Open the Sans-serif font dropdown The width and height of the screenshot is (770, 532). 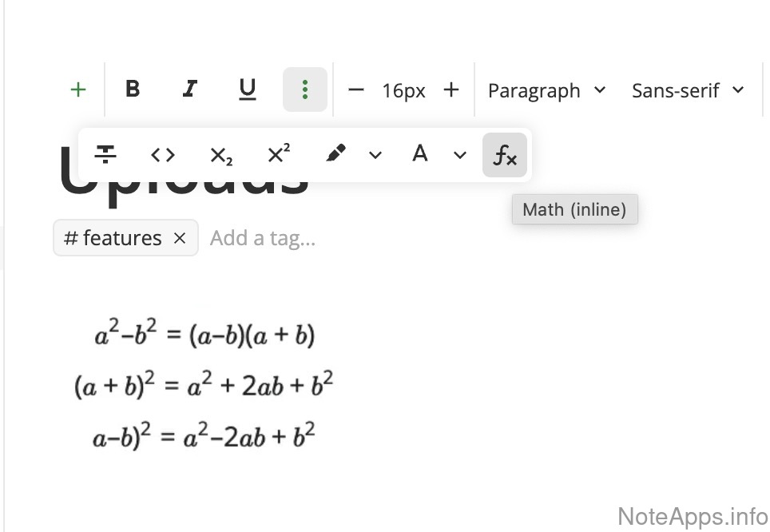coord(688,90)
